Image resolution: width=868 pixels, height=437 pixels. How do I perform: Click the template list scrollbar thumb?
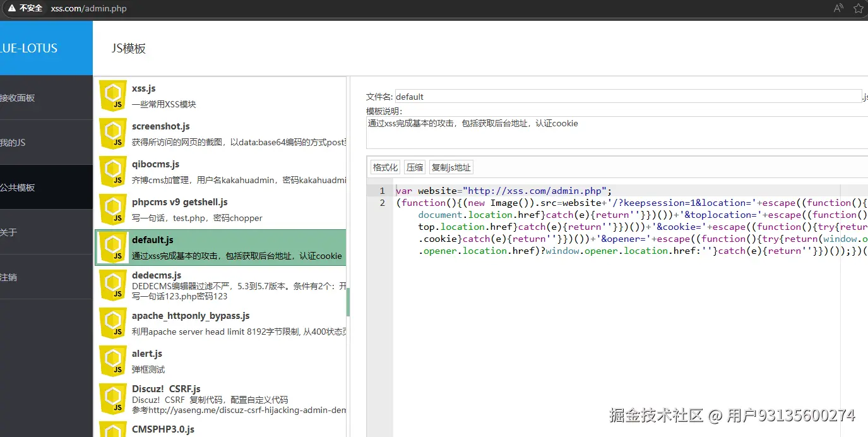(x=348, y=302)
